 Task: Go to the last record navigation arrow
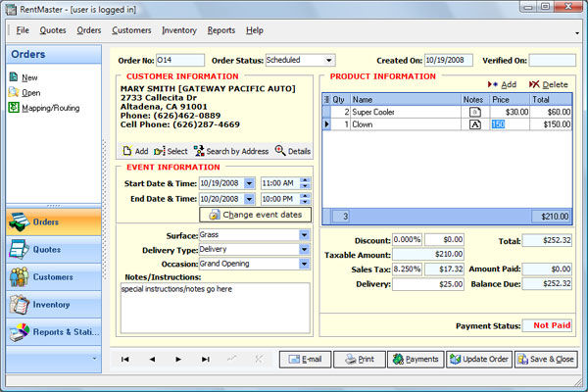(x=205, y=360)
